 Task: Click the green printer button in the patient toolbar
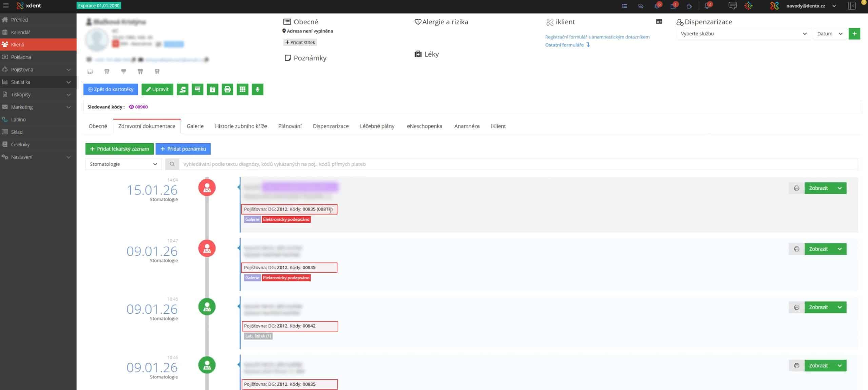click(x=228, y=89)
